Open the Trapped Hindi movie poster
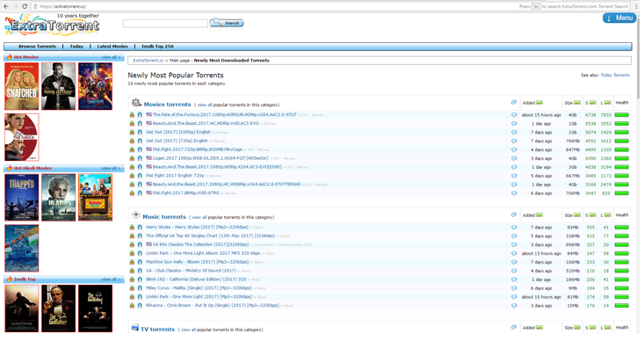Viewport: 644px width, 341px height. 22,197
